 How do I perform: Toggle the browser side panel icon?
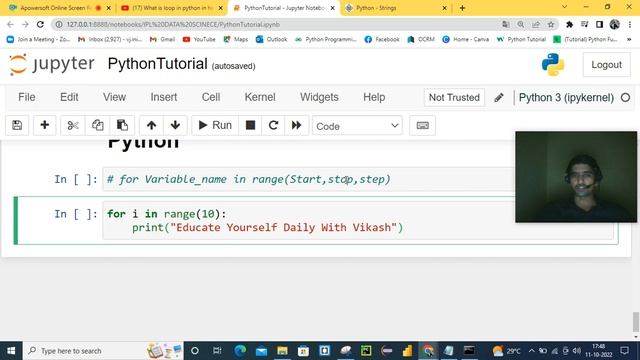599,24
